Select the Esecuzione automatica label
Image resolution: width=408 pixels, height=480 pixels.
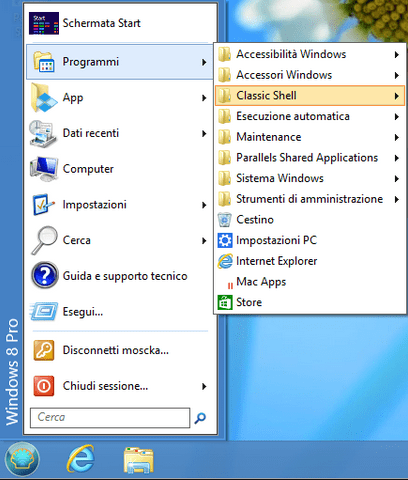click(293, 116)
